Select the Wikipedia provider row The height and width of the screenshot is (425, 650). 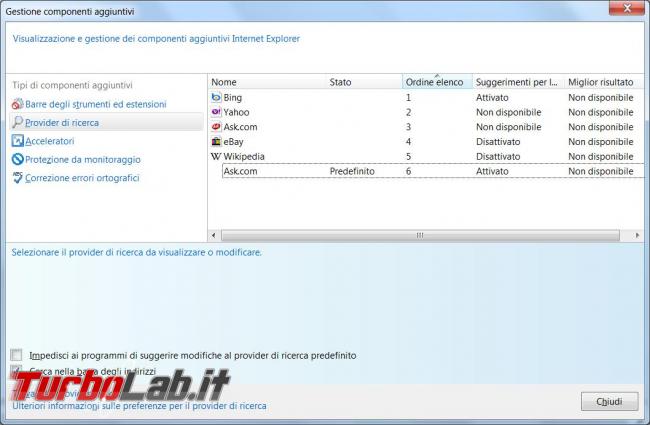[x=426, y=156]
